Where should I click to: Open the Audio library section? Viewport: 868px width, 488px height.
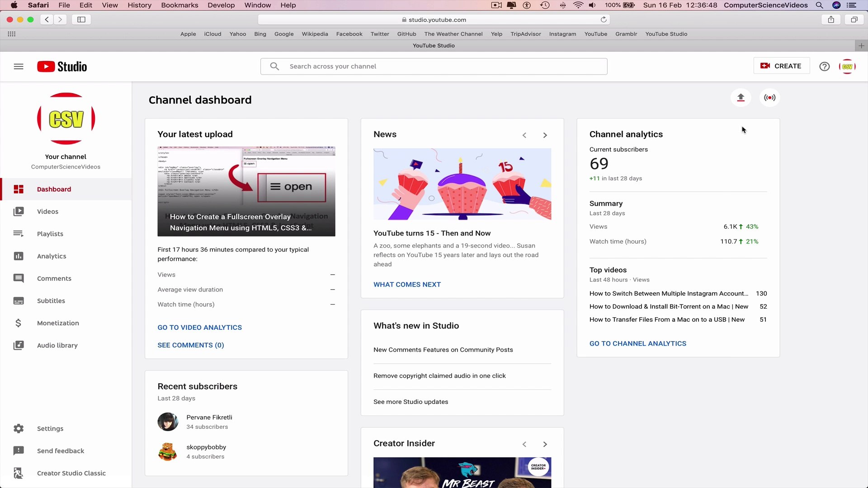tap(57, 345)
